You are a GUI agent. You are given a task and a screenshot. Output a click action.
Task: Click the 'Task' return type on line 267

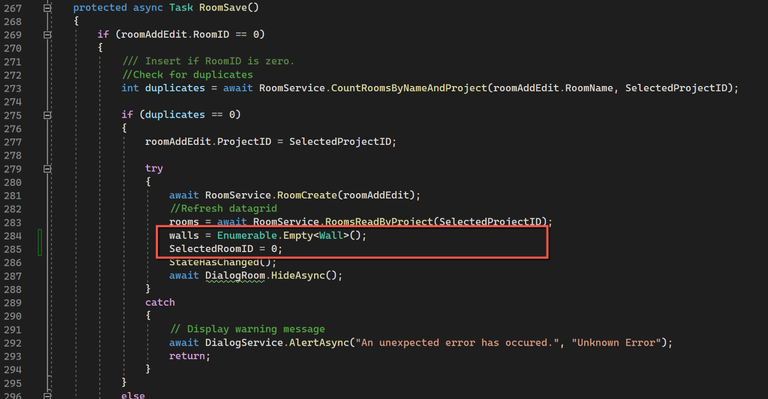181,7
